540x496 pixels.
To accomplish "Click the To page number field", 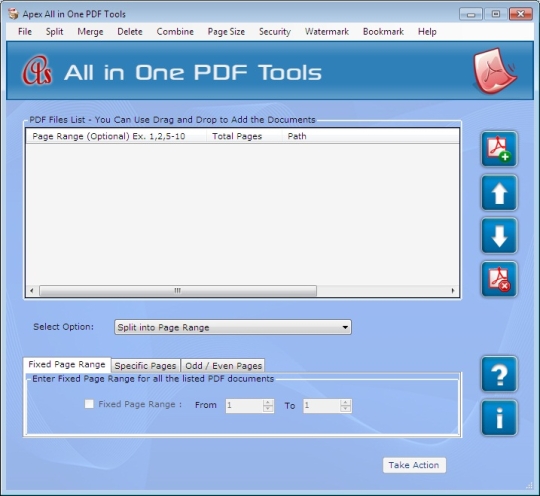I will 322,406.
